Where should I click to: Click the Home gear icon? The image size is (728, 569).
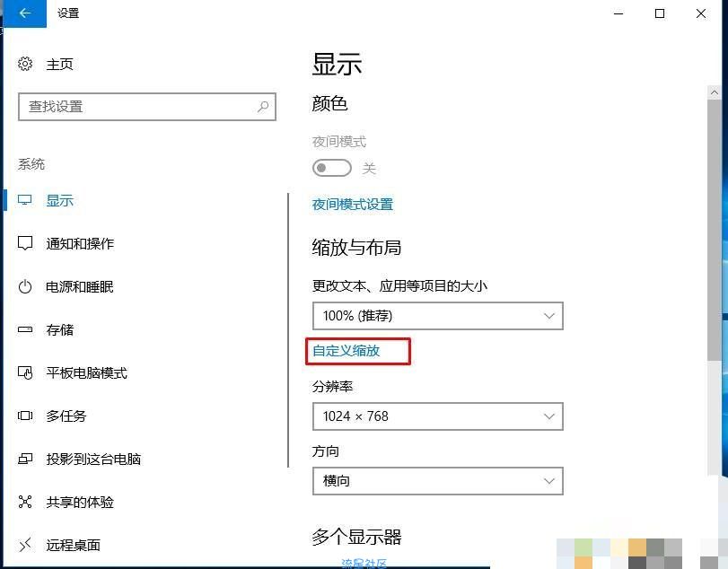[x=25, y=64]
